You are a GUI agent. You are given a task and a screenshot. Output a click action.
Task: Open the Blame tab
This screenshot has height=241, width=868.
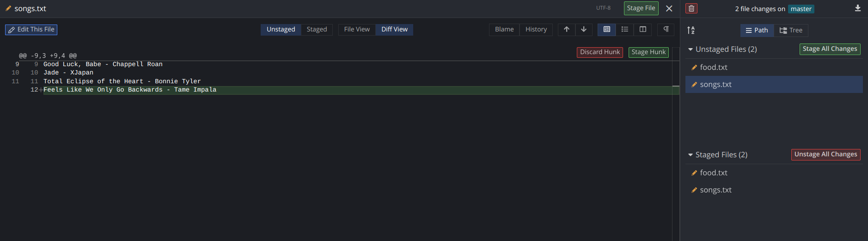coord(504,30)
